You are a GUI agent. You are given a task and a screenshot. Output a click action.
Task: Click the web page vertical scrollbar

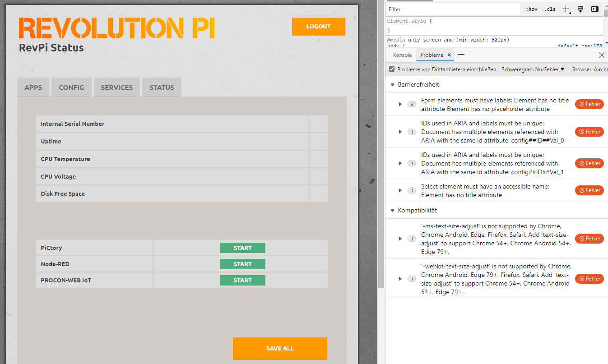(381, 144)
